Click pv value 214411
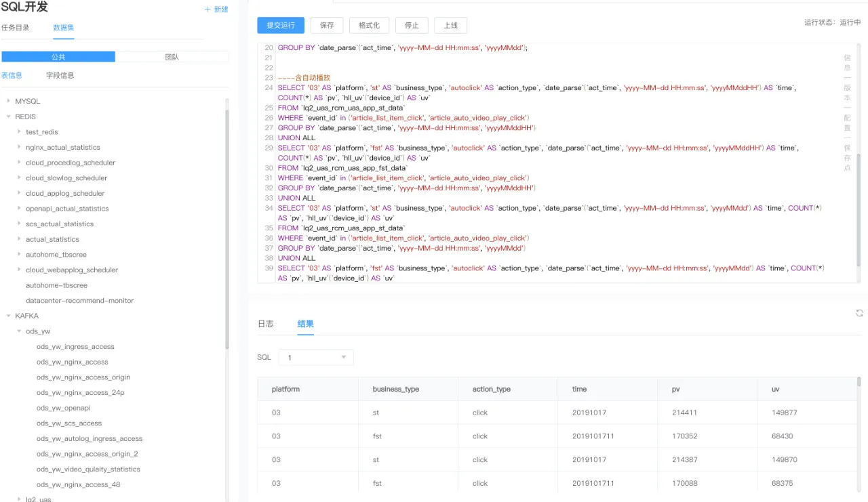Image resolution: width=868 pixels, height=502 pixels. (x=684, y=413)
